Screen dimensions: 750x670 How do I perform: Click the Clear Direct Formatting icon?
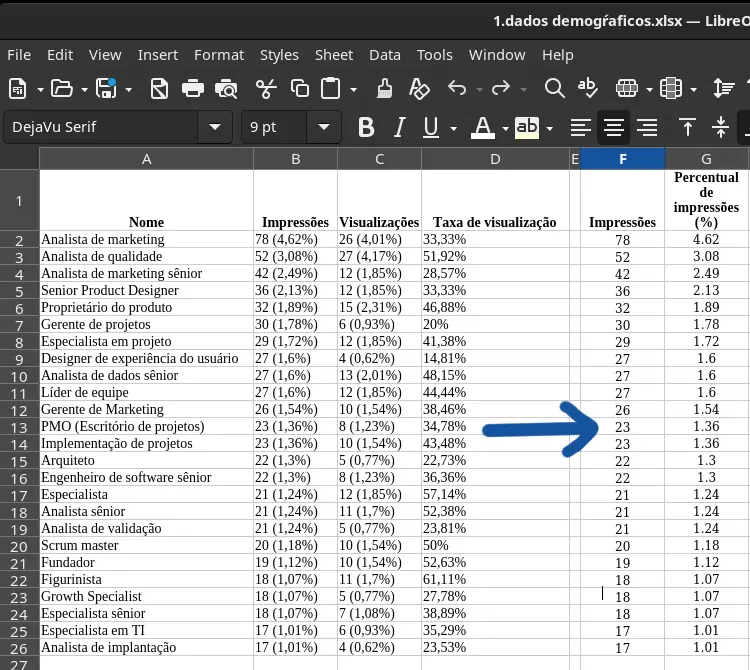pyautogui.click(x=419, y=89)
